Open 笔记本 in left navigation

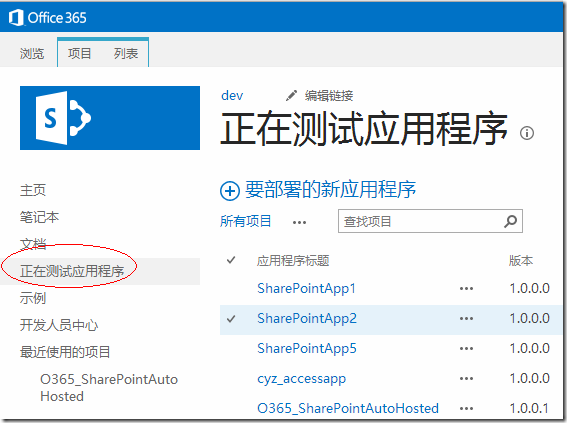[39, 217]
